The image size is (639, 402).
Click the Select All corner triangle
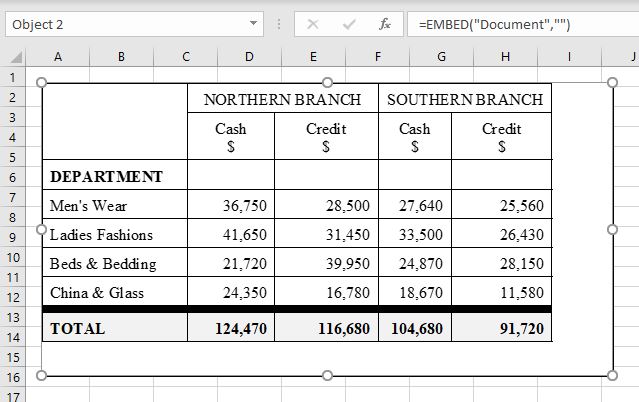pos(15,58)
